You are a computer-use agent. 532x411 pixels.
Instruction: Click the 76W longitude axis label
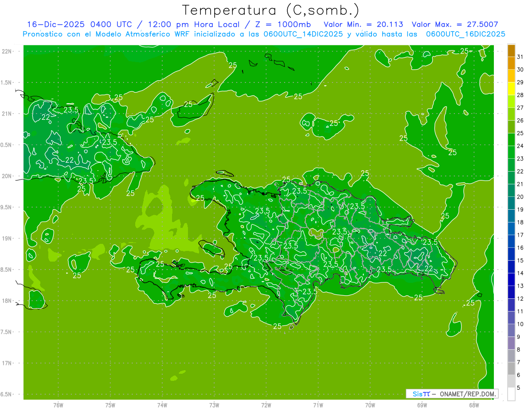58,405
